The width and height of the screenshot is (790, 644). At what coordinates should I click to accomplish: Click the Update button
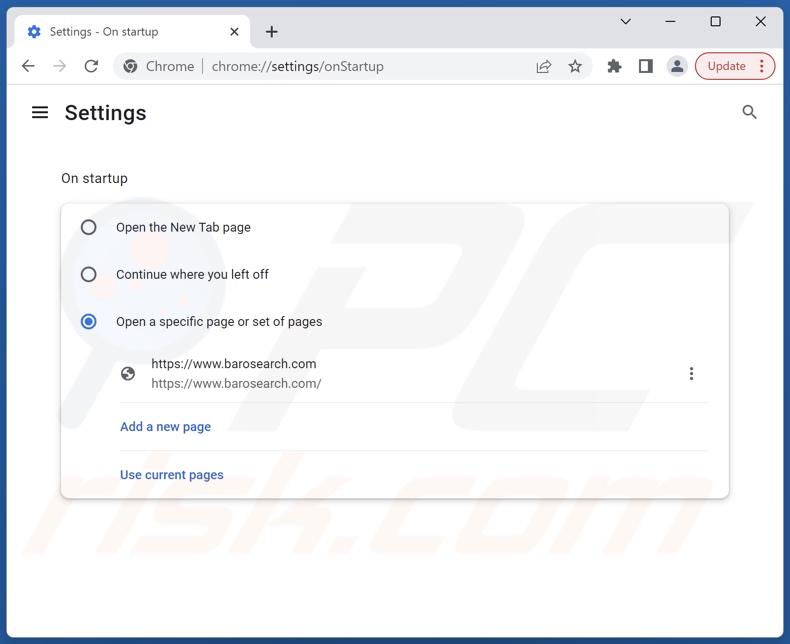[726, 66]
